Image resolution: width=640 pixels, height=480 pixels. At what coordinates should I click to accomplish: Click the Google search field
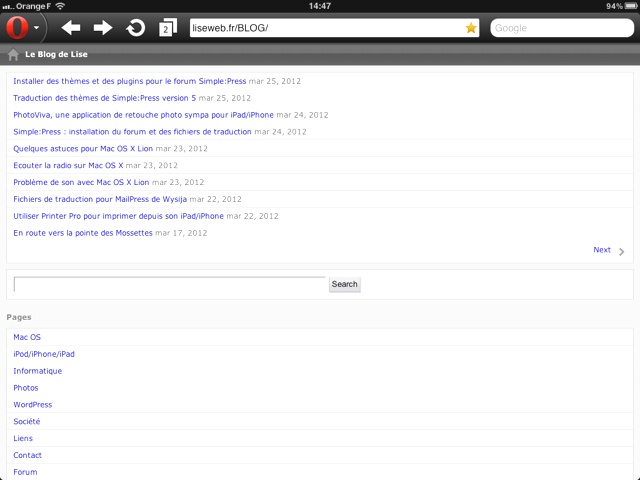click(x=558, y=28)
